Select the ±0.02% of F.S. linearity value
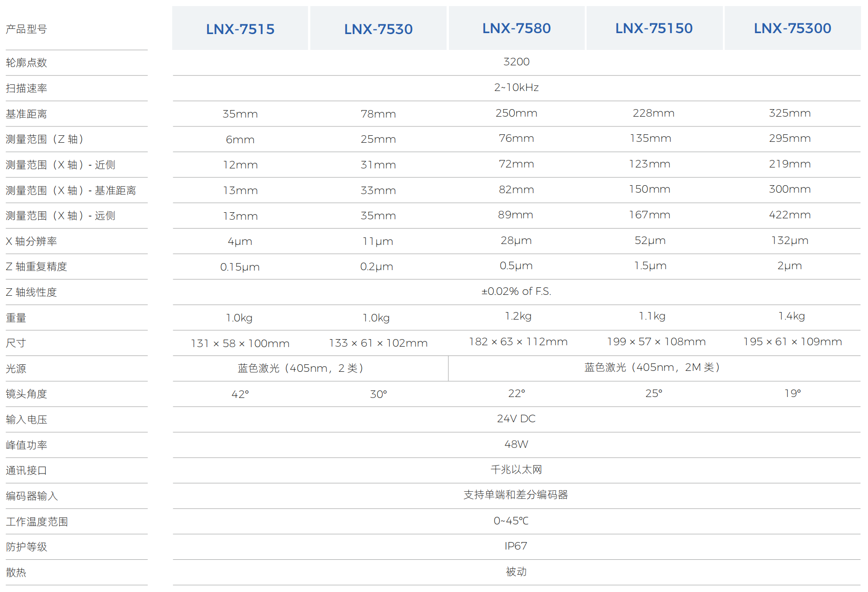This screenshot has width=868, height=592. (x=516, y=292)
